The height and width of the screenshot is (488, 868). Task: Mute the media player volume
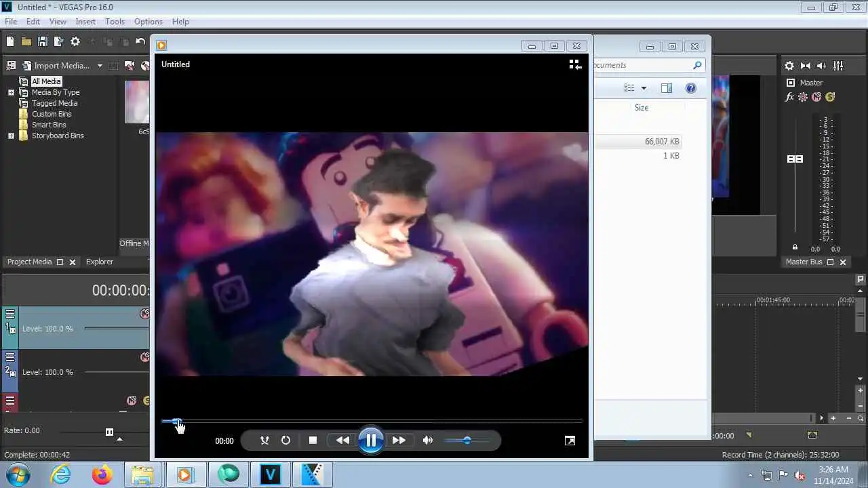pos(427,441)
